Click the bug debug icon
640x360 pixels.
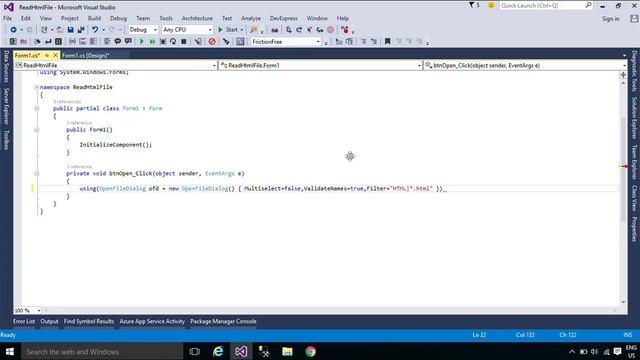(x=163, y=42)
